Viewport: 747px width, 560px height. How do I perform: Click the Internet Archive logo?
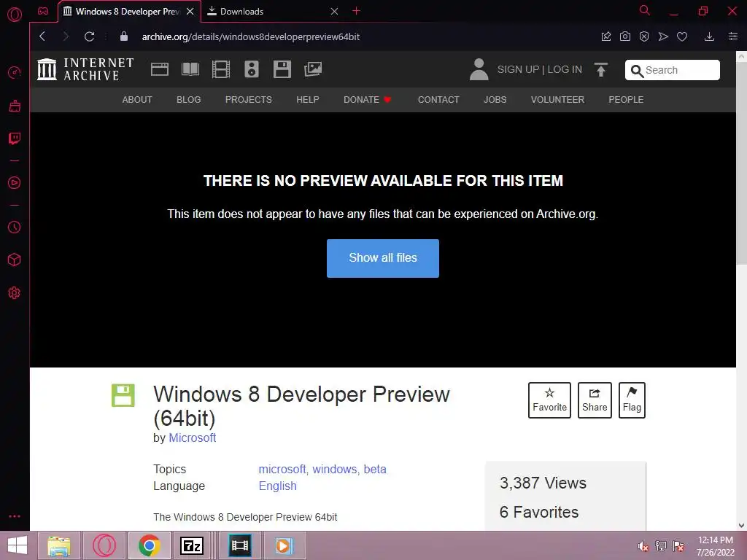click(86, 69)
